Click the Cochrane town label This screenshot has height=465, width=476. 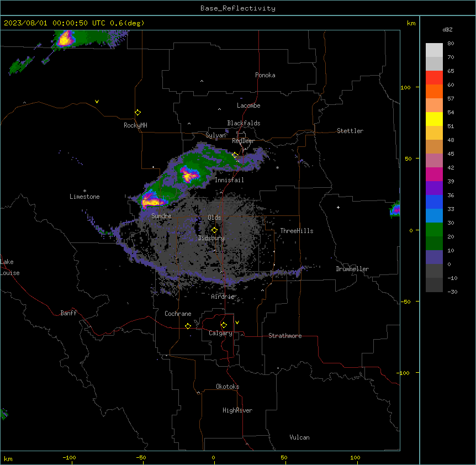point(178,314)
